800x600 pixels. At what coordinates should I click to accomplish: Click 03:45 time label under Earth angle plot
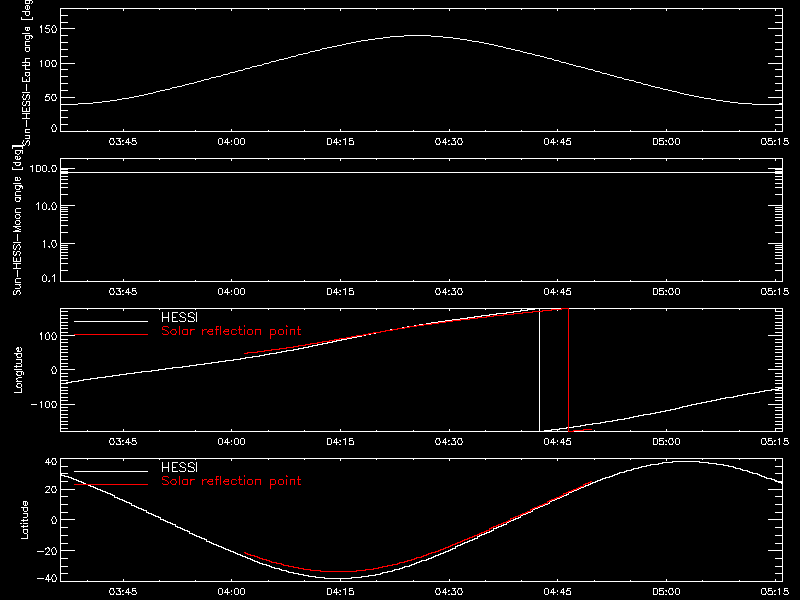point(123,142)
